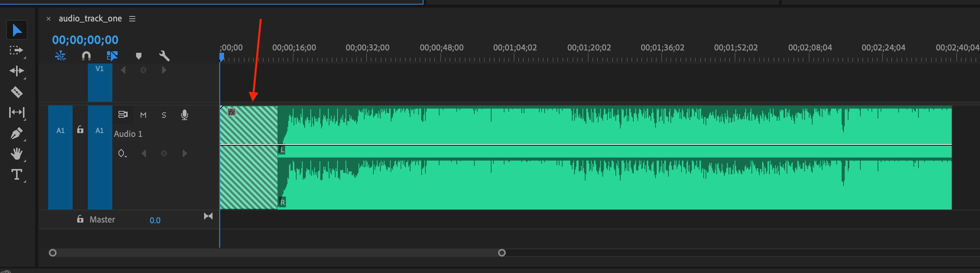
Task: Click the clip volume rubber band line
Action: [x=586, y=145]
